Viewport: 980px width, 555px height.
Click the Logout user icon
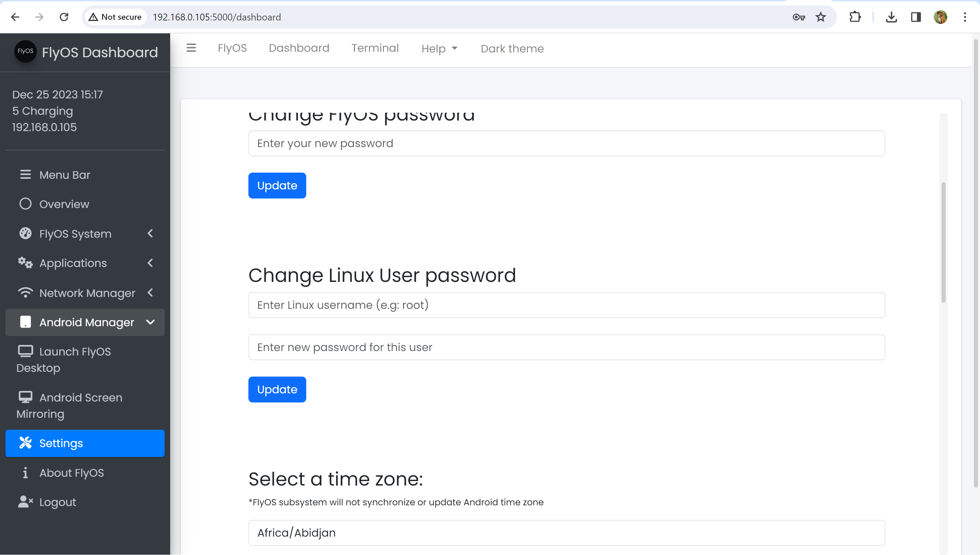tap(25, 502)
